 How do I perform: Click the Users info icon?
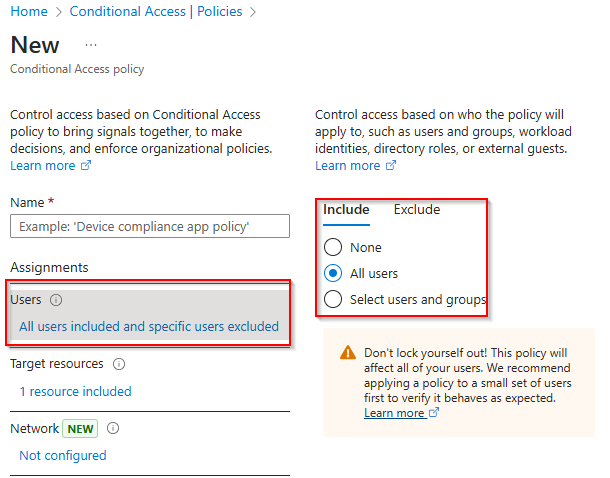point(56,300)
